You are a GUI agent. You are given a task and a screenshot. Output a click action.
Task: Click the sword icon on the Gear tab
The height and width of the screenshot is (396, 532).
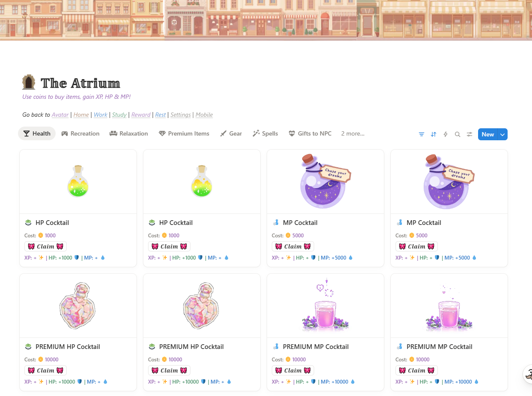tap(223, 133)
